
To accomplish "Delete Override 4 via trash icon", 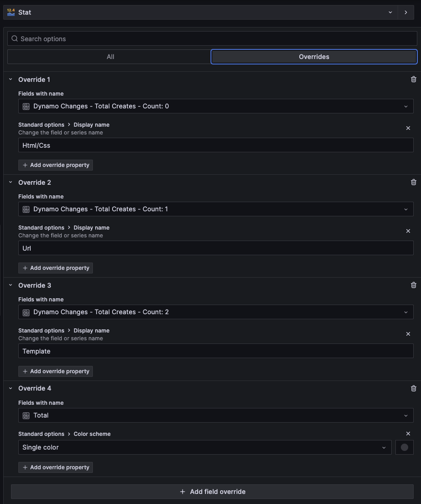I will click(414, 388).
